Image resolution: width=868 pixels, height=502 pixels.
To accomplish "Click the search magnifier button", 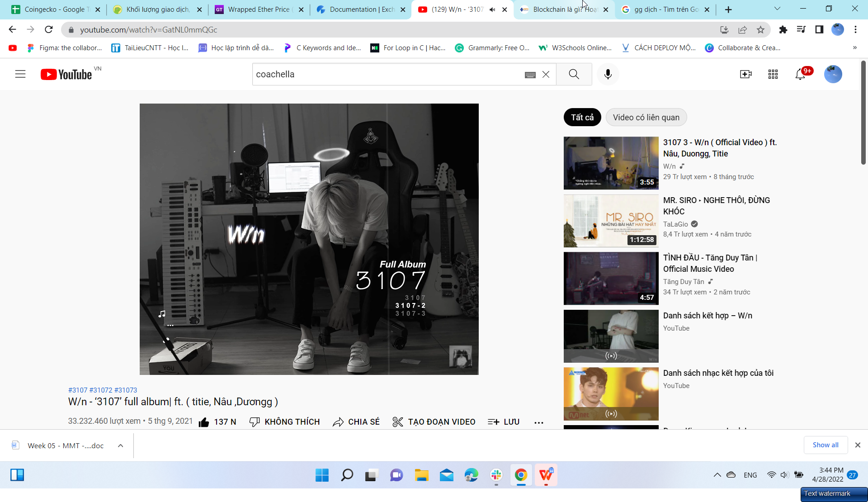I will [574, 74].
